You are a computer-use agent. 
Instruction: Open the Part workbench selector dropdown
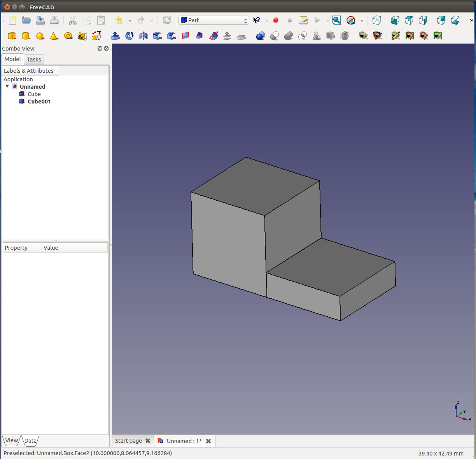pyautogui.click(x=213, y=20)
